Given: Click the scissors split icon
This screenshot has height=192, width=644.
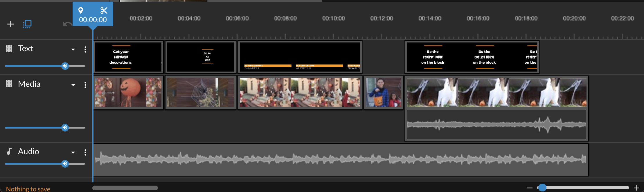Looking at the screenshot, I should pyautogui.click(x=104, y=10).
